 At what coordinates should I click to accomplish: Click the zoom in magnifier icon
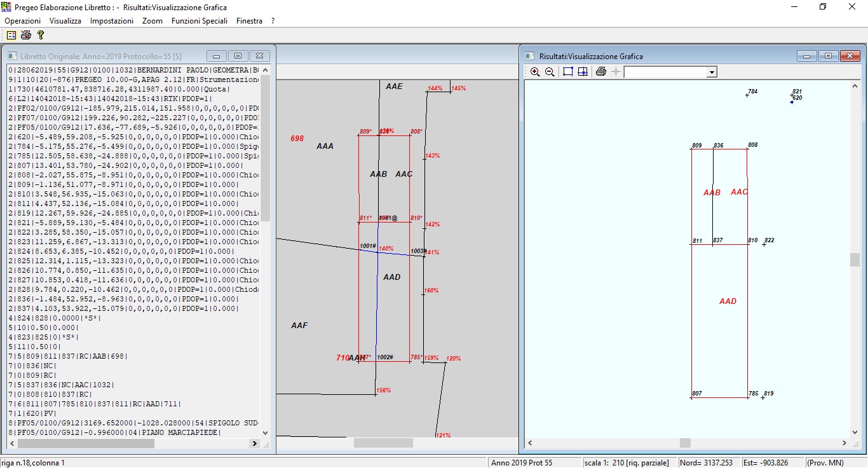click(535, 72)
